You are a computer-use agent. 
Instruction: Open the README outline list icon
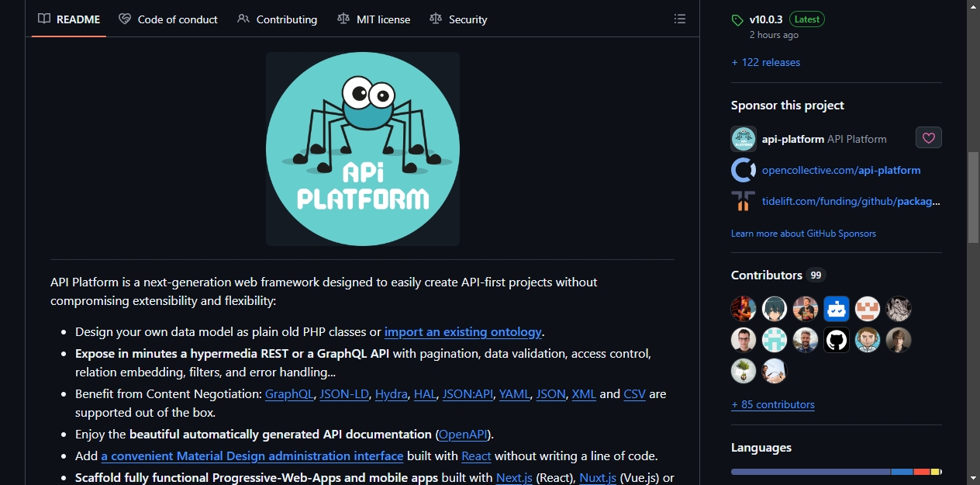tap(679, 19)
